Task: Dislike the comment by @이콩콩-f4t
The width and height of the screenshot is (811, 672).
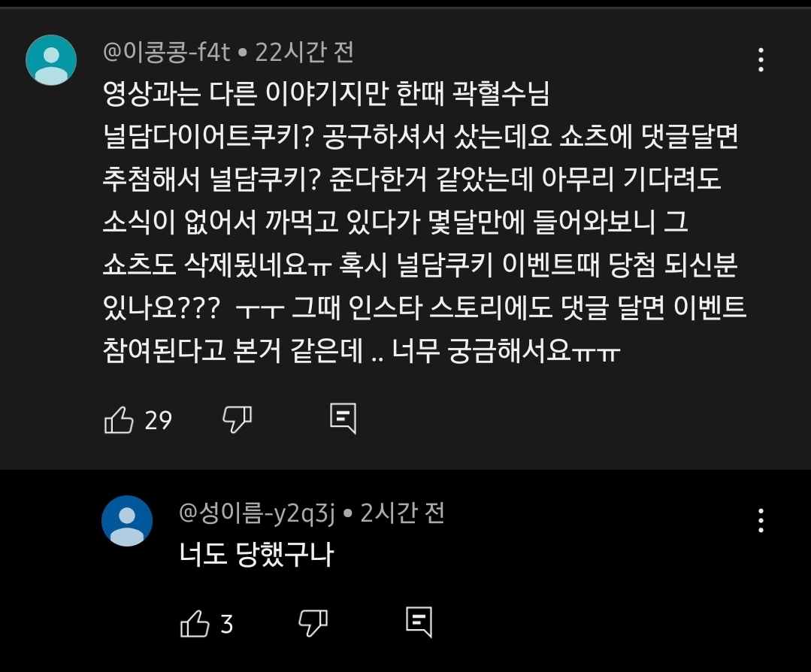Action: [237, 419]
